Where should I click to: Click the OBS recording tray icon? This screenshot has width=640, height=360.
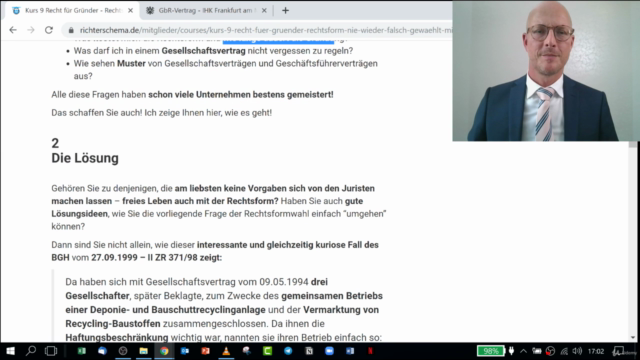click(550, 351)
